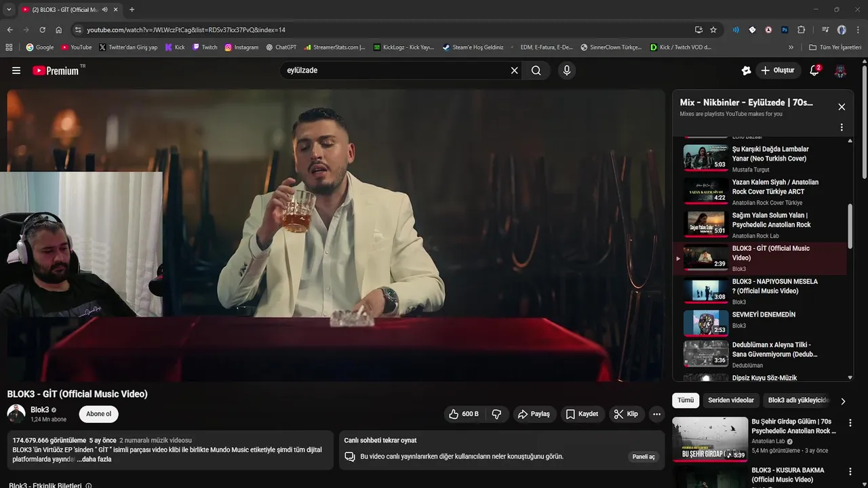
Task: Click the sparkle icon beside Oluştur
Action: click(x=746, y=70)
